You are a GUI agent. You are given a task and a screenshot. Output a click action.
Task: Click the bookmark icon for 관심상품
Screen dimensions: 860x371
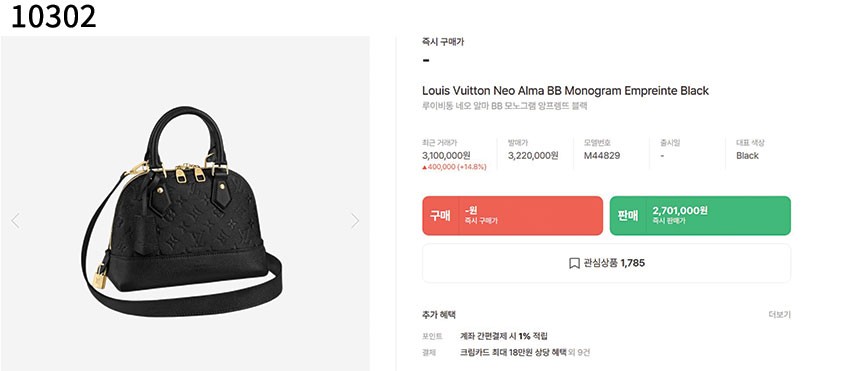pyautogui.click(x=574, y=263)
